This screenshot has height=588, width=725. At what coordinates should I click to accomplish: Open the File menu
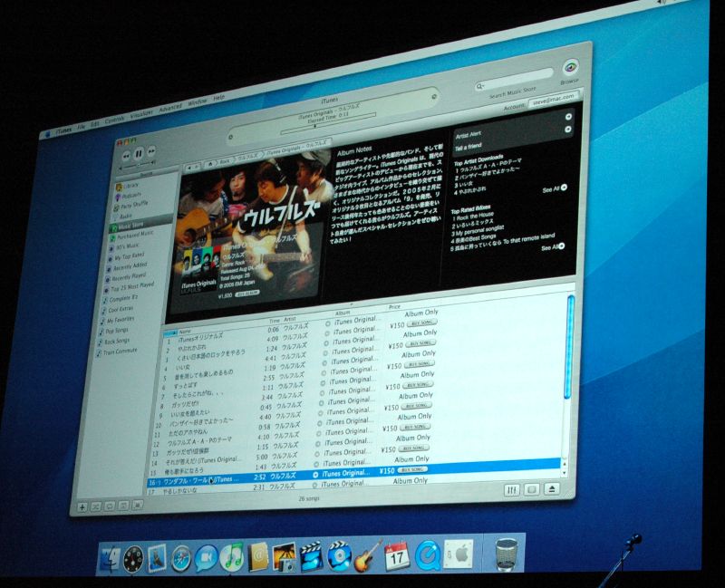[x=81, y=127]
